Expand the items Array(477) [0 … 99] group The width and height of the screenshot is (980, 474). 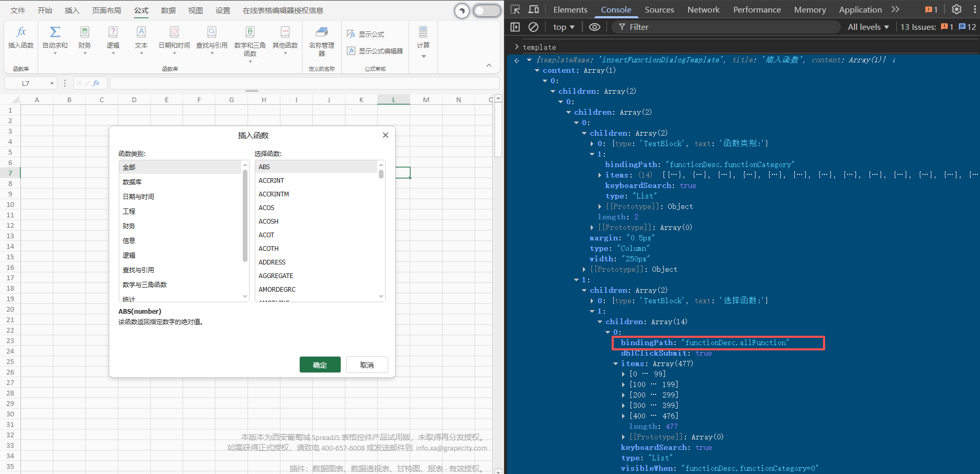click(x=623, y=374)
